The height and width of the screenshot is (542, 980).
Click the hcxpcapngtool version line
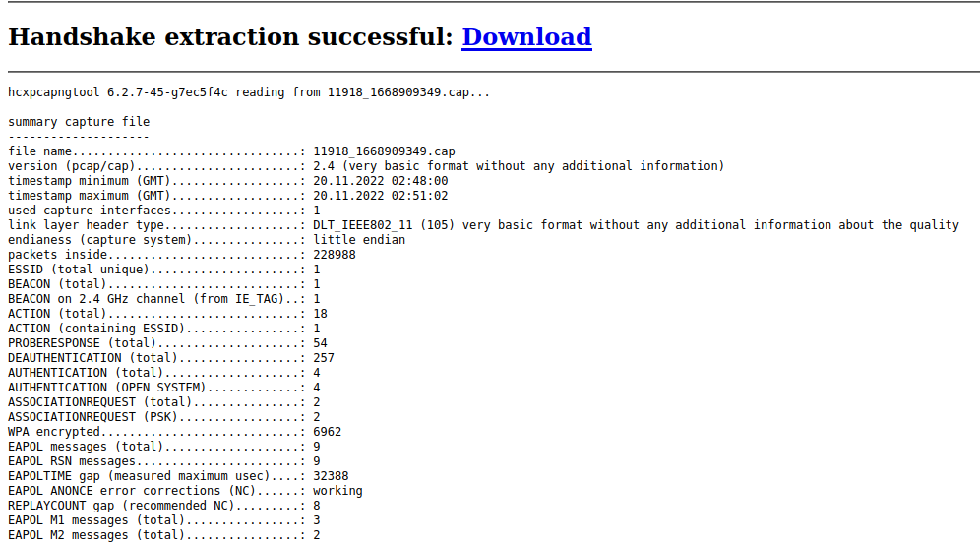(x=248, y=92)
